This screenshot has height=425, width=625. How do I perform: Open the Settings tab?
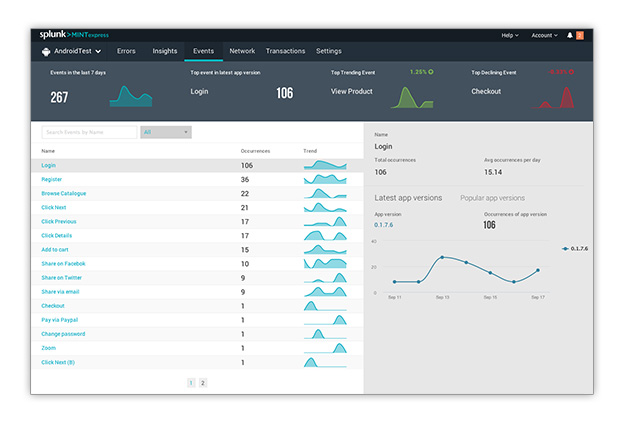328,51
